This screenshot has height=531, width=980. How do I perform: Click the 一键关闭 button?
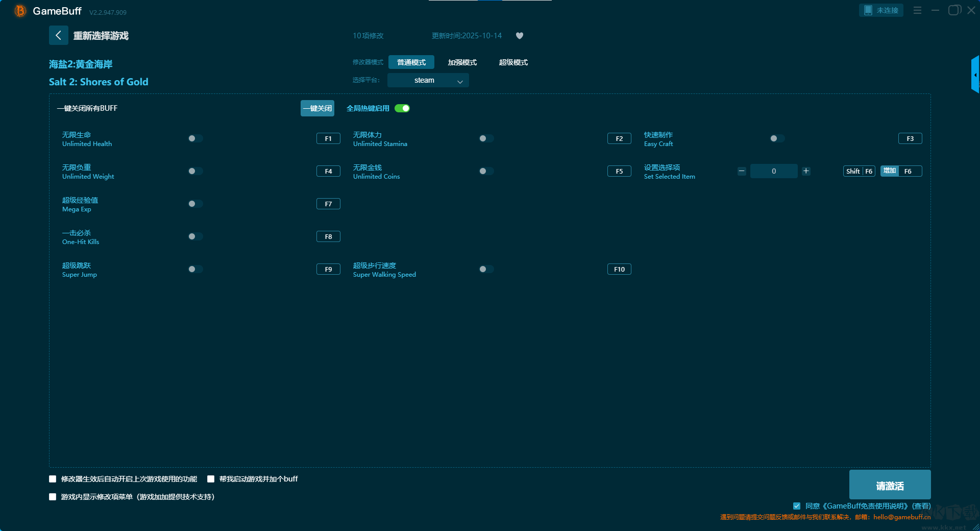pos(317,108)
